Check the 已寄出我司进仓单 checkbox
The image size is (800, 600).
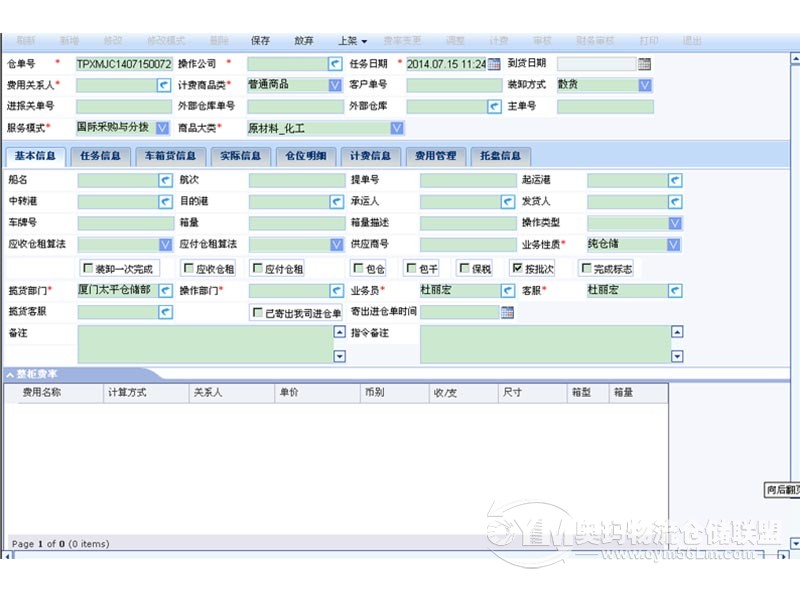(258, 312)
